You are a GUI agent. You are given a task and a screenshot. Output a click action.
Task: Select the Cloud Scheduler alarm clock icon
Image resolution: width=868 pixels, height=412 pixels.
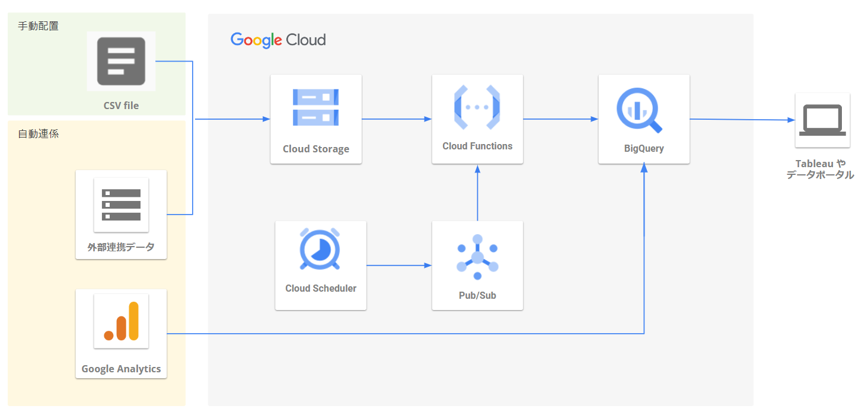pos(320,249)
